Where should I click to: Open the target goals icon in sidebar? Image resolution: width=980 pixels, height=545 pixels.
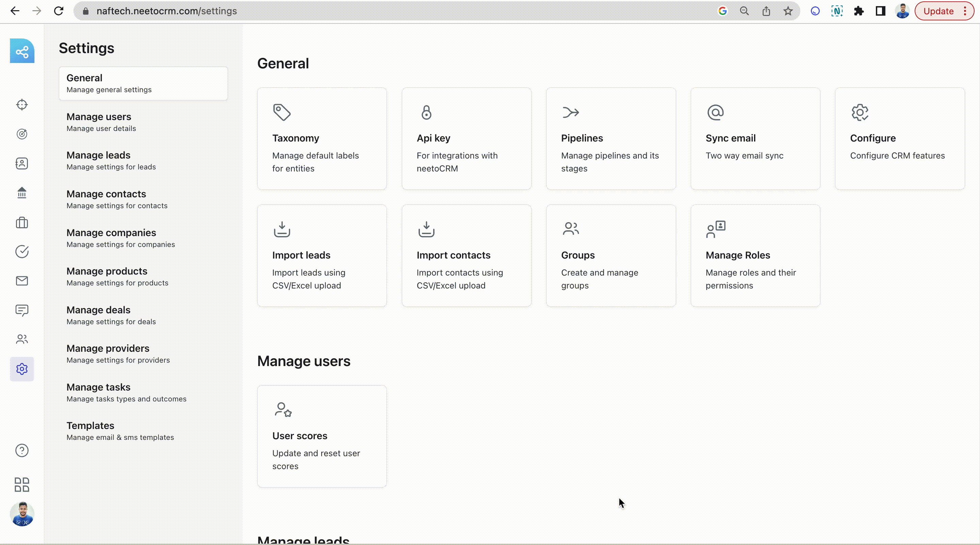click(x=22, y=134)
